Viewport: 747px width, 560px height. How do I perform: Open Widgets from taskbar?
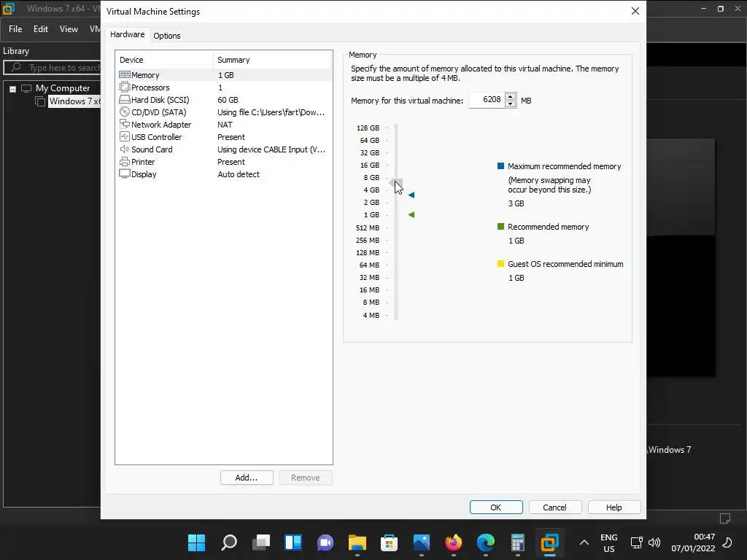coord(293,542)
